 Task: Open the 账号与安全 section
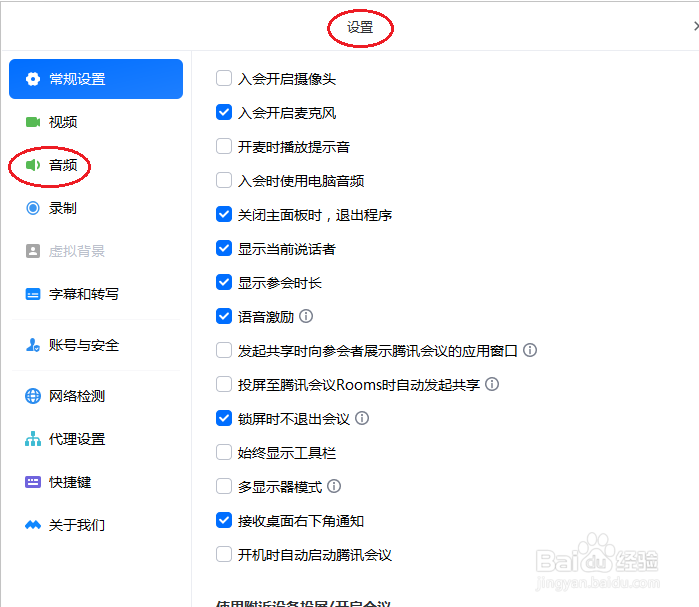[96, 345]
